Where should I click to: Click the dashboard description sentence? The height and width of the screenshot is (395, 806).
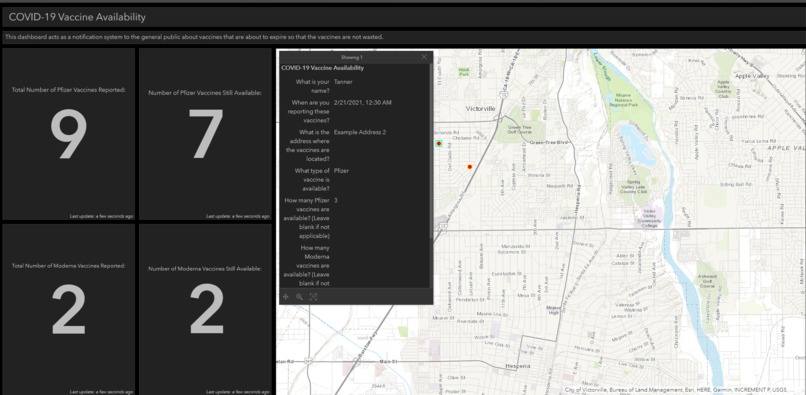(x=194, y=37)
